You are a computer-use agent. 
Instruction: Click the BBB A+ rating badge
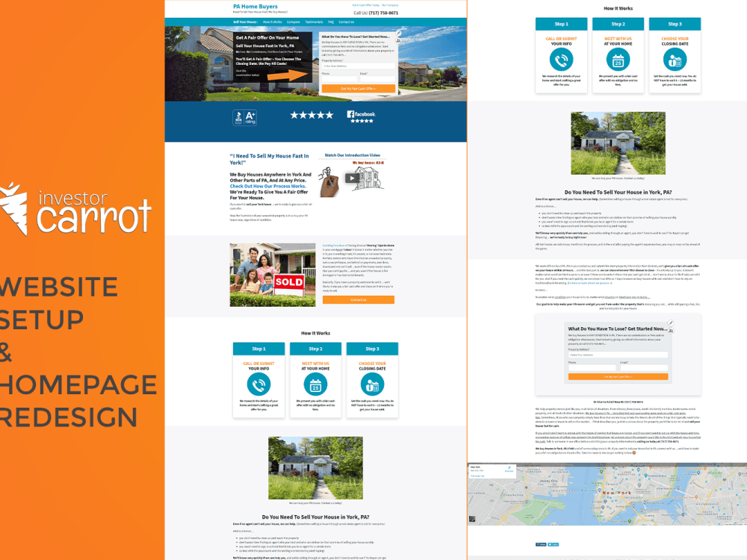pos(245,116)
